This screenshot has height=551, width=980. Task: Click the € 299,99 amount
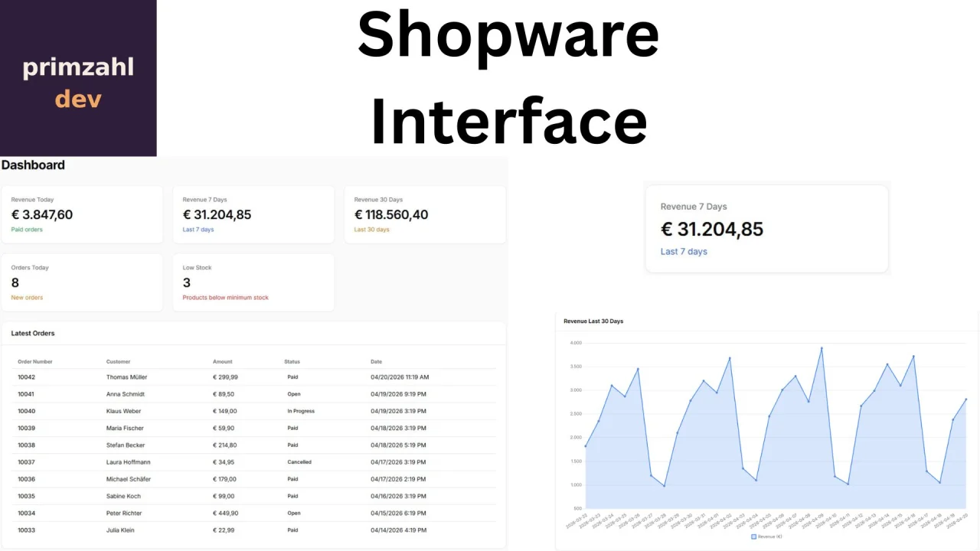tap(225, 377)
